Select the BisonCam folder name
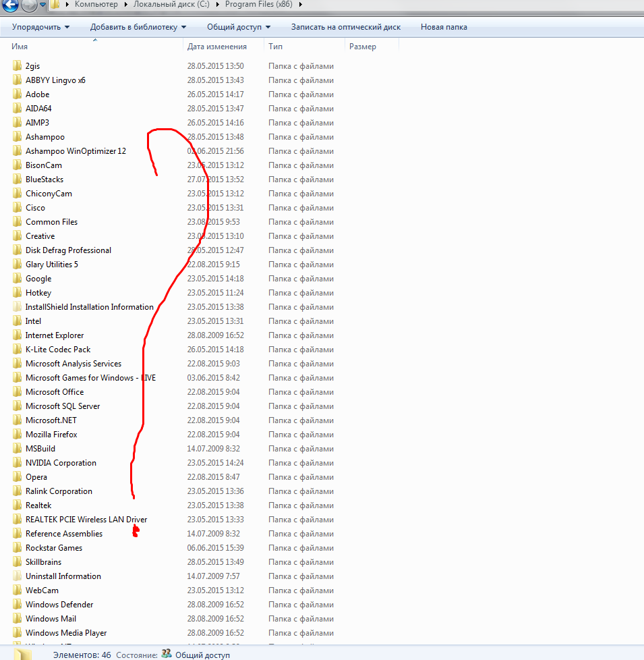 44,165
